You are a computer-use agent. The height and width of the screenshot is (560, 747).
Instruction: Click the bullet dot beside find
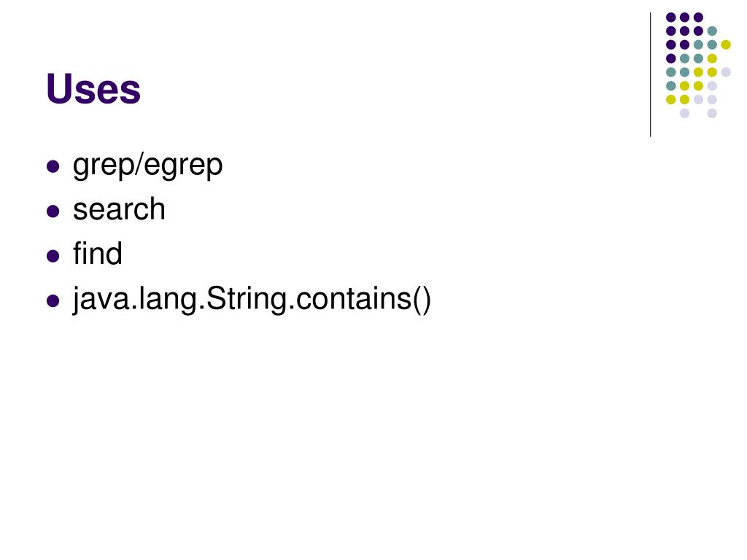53,256
